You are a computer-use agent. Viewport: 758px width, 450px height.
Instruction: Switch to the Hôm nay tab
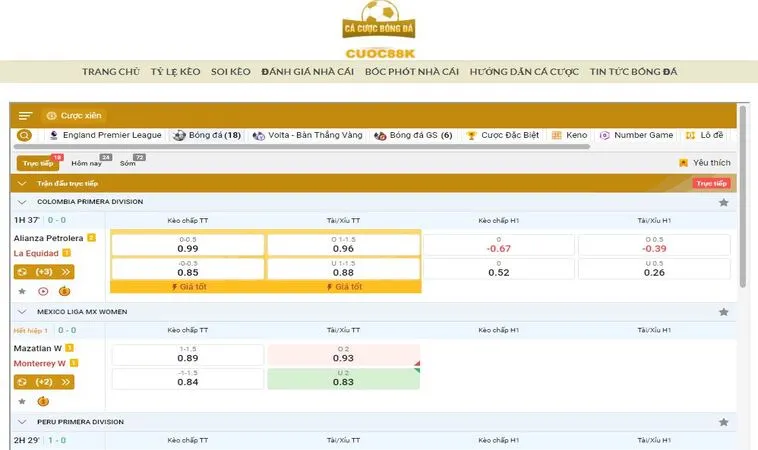(x=86, y=163)
